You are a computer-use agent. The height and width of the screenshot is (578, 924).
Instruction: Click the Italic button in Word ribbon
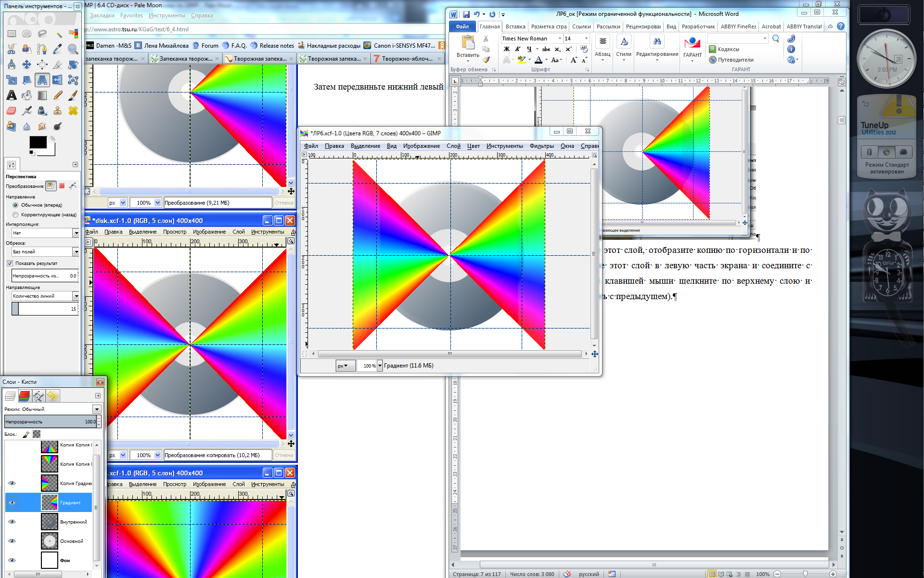tap(518, 49)
